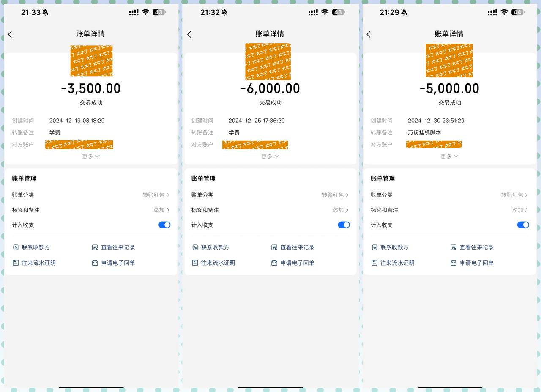The image size is (541, 392).
Task: Turn off 计入收支 for the -5,000.00 bill
Action: (523, 225)
